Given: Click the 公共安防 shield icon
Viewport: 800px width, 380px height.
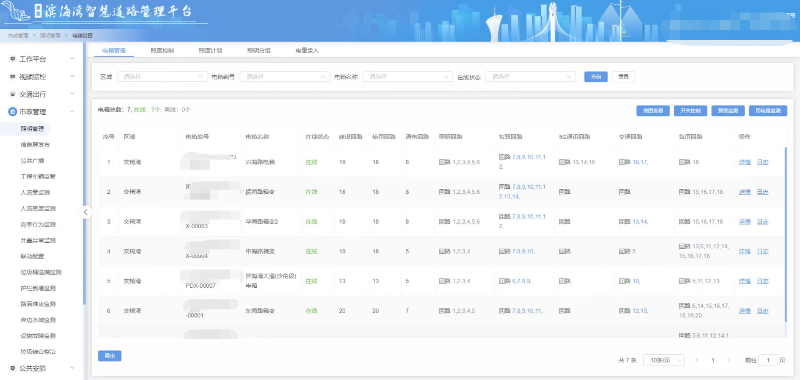Looking at the screenshot, I should pos(13,368).
